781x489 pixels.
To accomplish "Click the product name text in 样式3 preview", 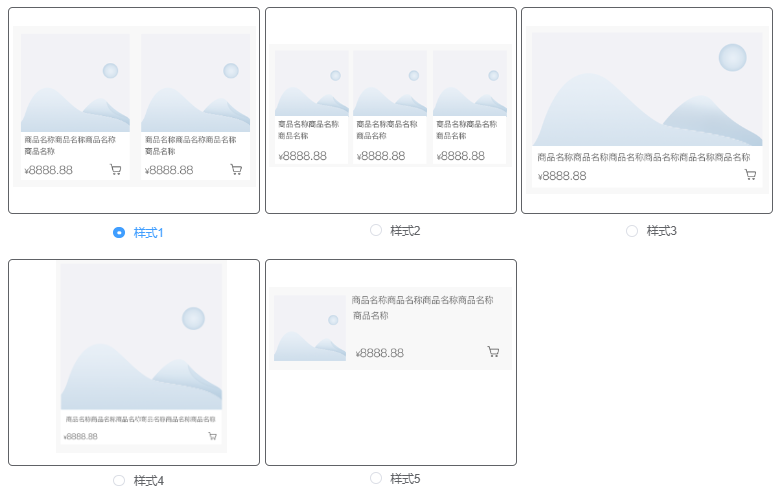I will coord(643,157).
